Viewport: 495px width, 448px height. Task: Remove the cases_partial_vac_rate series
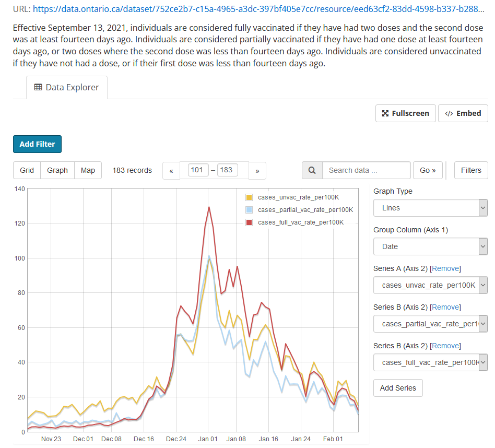pyautogui.click(x=445, y=307)
